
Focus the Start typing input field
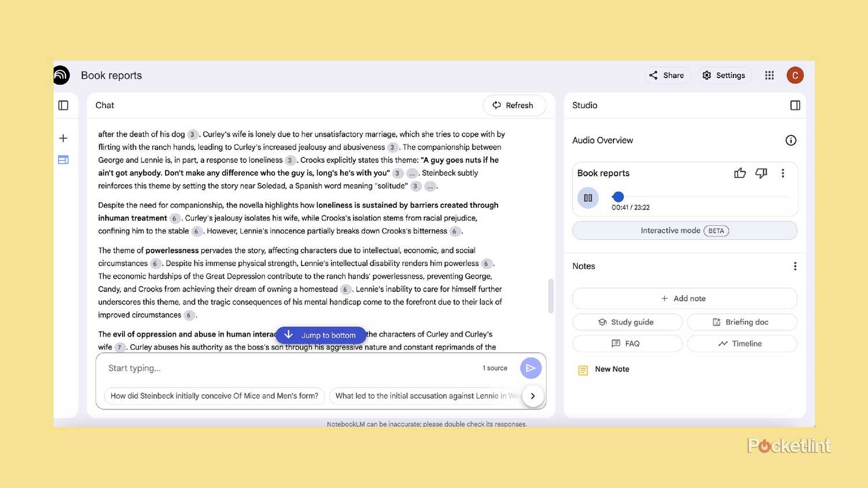click(x=289, y=368)
